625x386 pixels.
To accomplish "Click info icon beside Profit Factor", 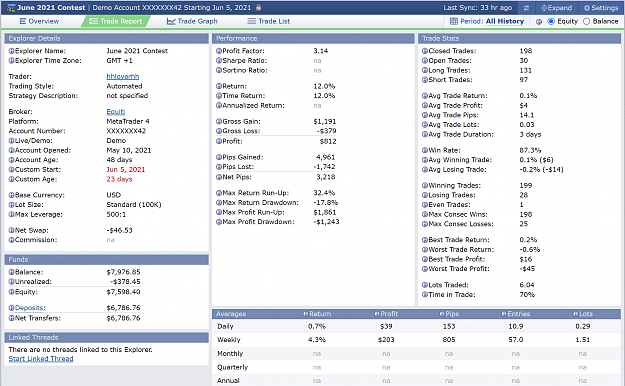I will (x=219, y=51).
